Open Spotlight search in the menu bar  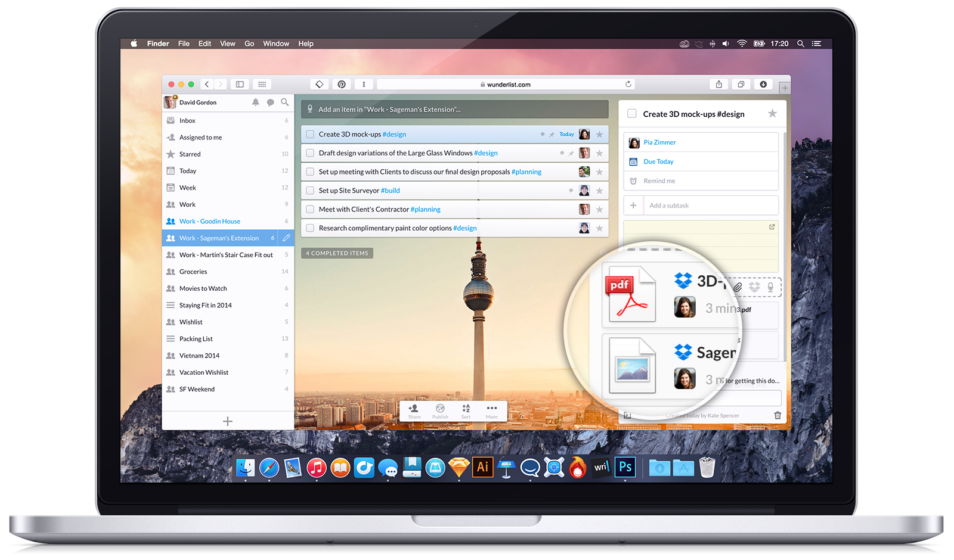coord(801,43)
